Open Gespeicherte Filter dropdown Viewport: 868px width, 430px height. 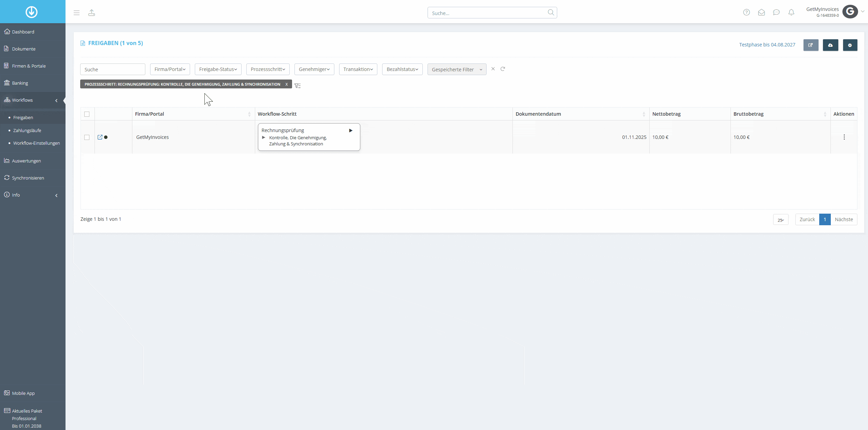click(x=457, y=69)
